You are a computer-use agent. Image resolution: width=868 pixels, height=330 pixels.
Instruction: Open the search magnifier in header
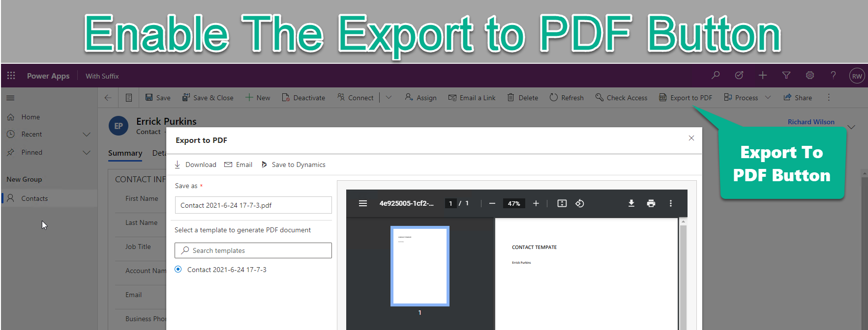pos(716,76)
